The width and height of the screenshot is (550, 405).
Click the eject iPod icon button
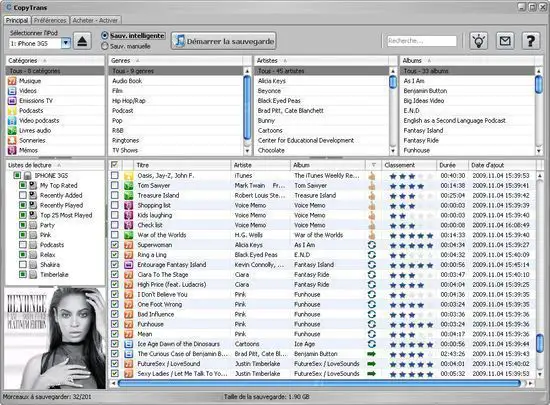[x=82, y=41]
